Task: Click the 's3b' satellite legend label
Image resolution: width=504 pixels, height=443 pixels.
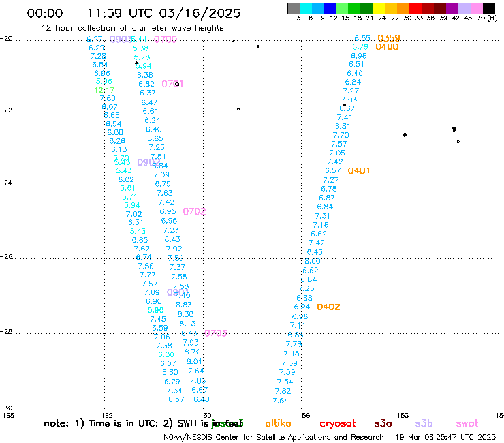Action: pos(424,423)
